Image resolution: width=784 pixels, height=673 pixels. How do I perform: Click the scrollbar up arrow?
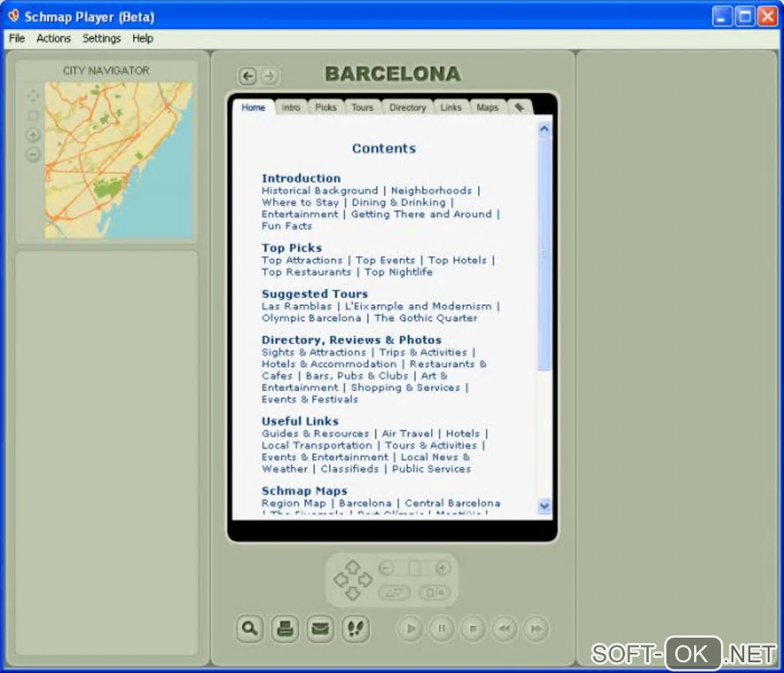[x=544, y=129]
